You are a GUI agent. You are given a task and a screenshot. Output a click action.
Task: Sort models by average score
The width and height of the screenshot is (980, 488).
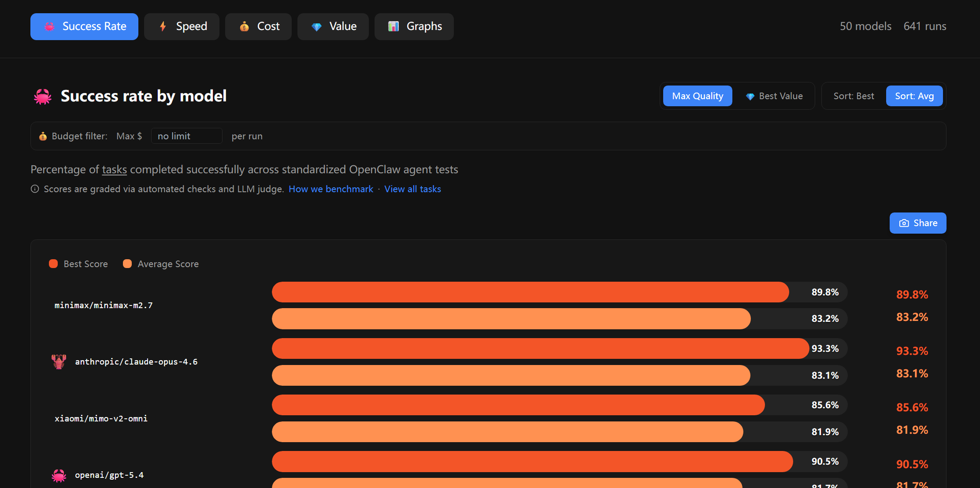click(914, 96)
